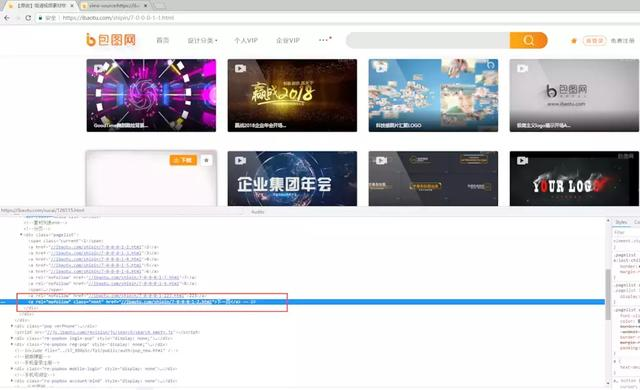Viewport: 640px width, 390px height.
Task: Expand the re-popbox account-bind div node
Action: click(x=12, y=381)
